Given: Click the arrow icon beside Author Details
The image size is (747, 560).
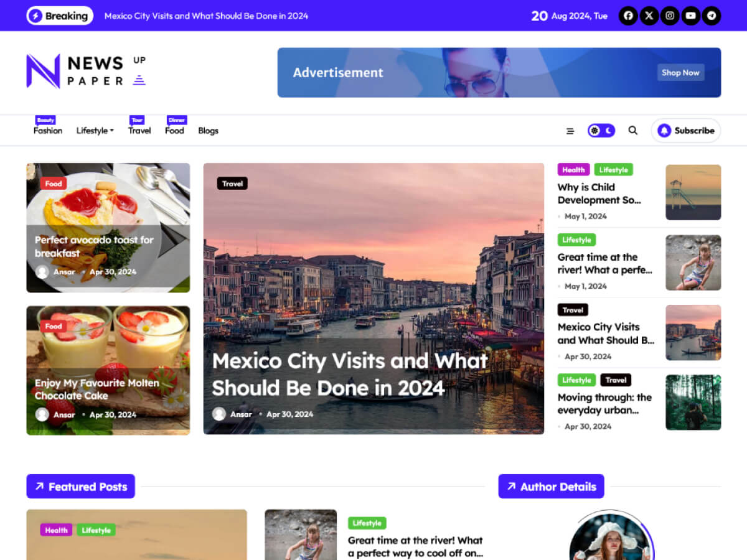Looking at the screenshot, I should click(x=512, y=486).
